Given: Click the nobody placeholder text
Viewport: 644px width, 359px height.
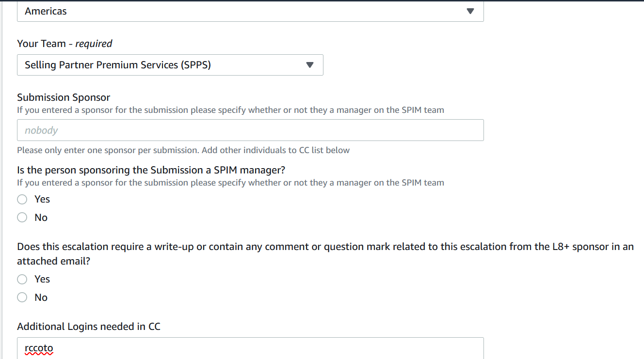Looking at the screenshot, I should [41, 130].
